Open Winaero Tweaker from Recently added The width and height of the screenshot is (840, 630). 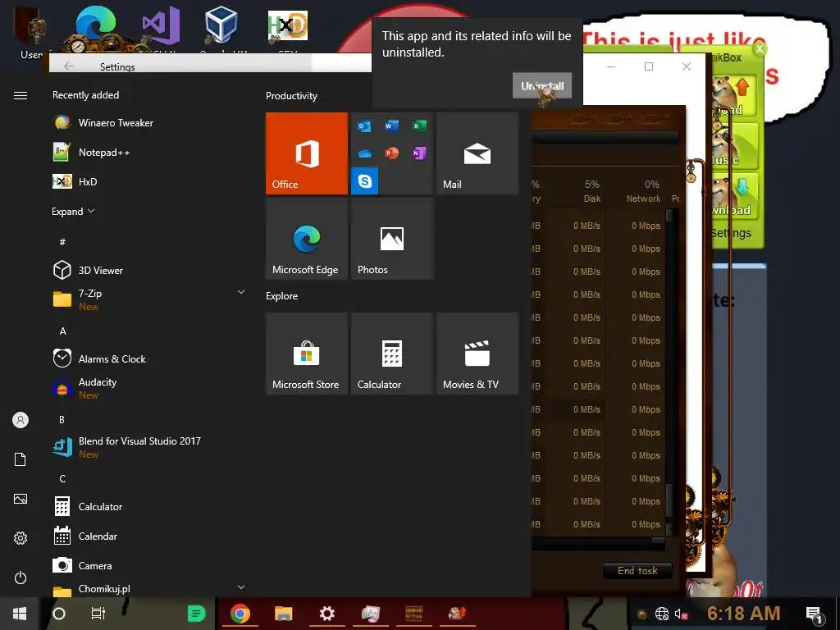[149, 123]
